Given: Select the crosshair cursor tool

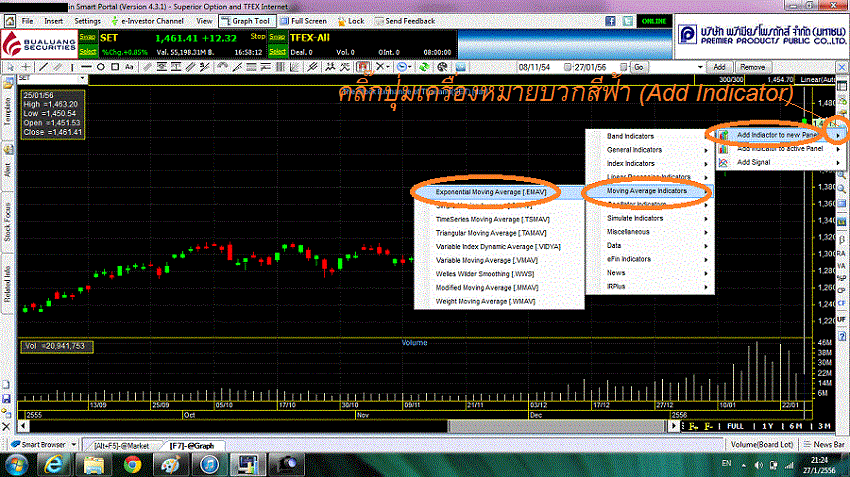Looking at the screenshot, I should [x=25, y=67].
